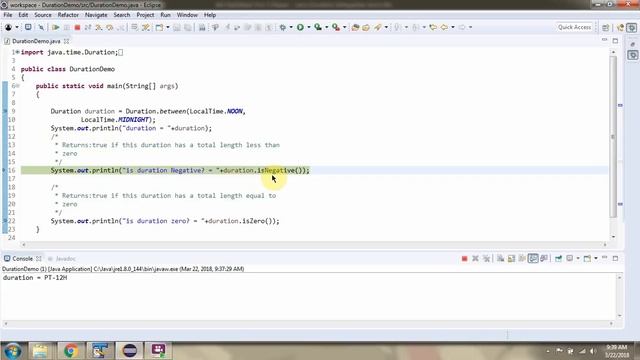Click the console Terminate red square
Image resolution: width=640 pixels, height=360 pixels.
point(464,258)
